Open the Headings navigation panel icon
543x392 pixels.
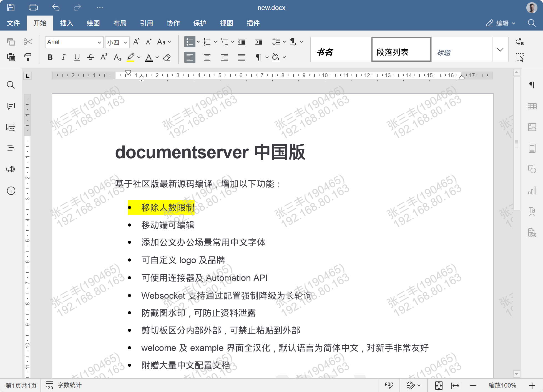tap(11, 148)
